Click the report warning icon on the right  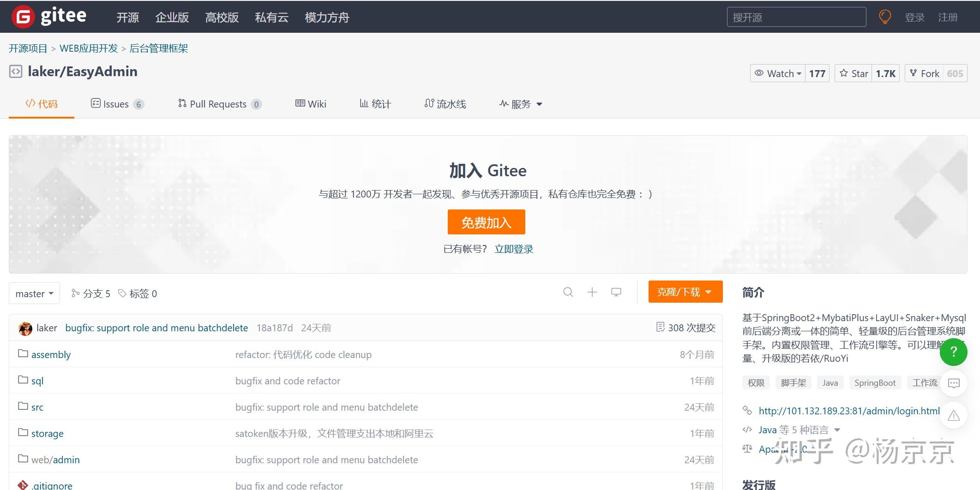coord(953,415)
